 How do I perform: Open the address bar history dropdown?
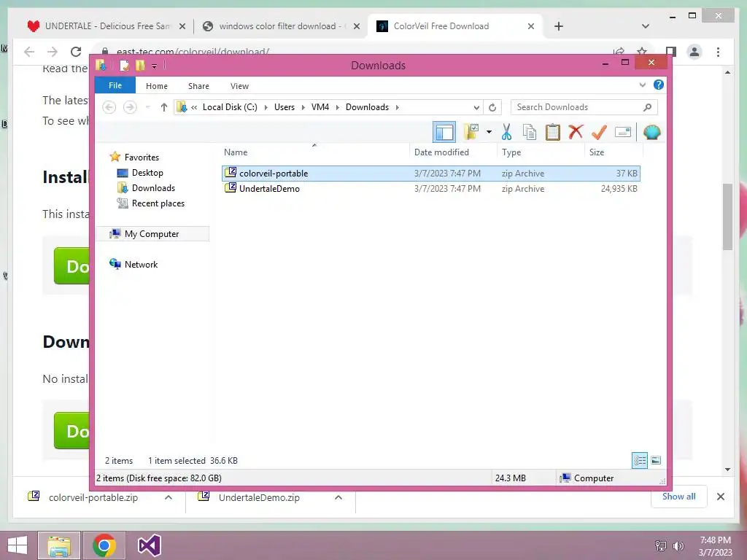coord(476,107)
